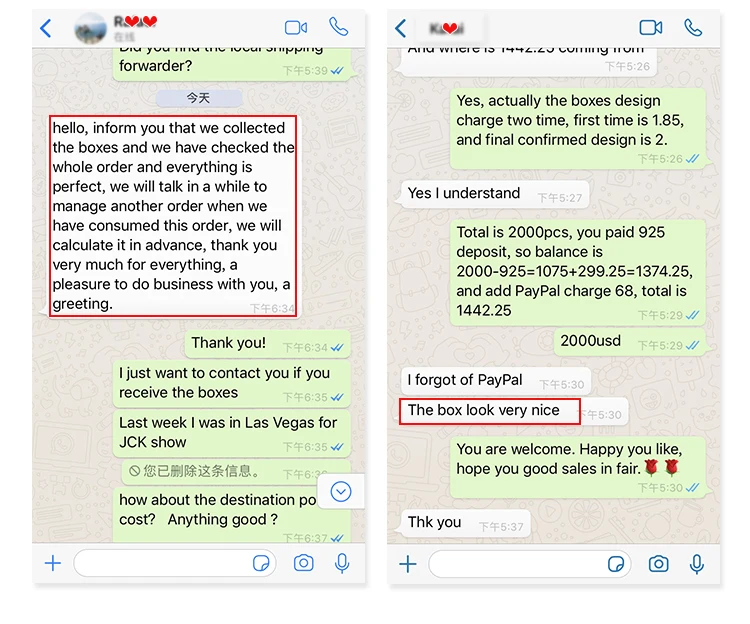750x624 pixels.
Task: Open the sticker icon in the right chat input
Action: tap(616, 564)
